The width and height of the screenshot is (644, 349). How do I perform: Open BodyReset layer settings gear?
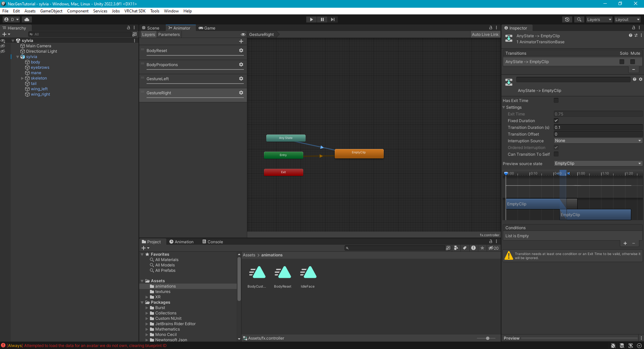[241, 50]
